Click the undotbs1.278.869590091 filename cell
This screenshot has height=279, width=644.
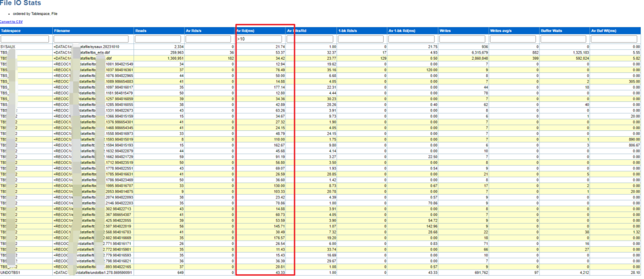(x=93, y=273)
